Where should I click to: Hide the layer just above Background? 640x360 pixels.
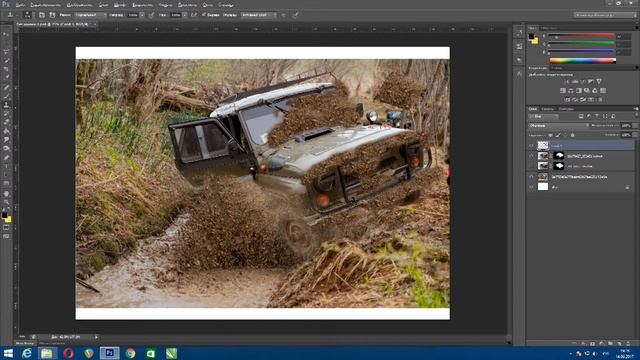point(531,177)
